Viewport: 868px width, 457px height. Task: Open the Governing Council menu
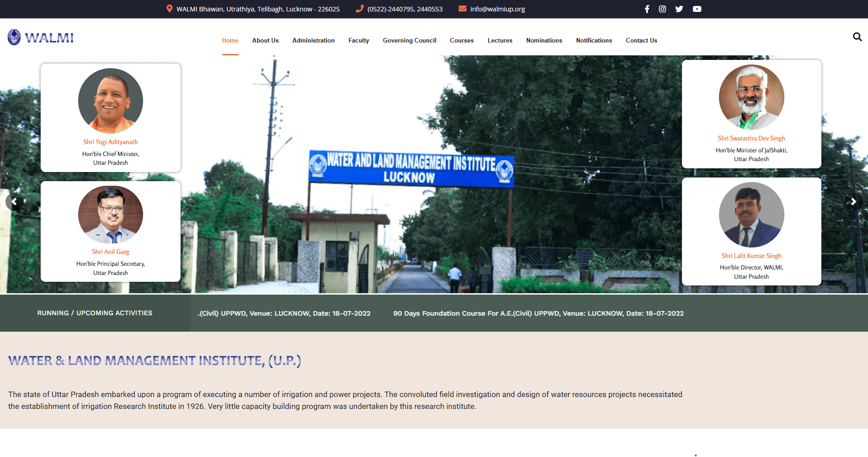tap(410, 40)
